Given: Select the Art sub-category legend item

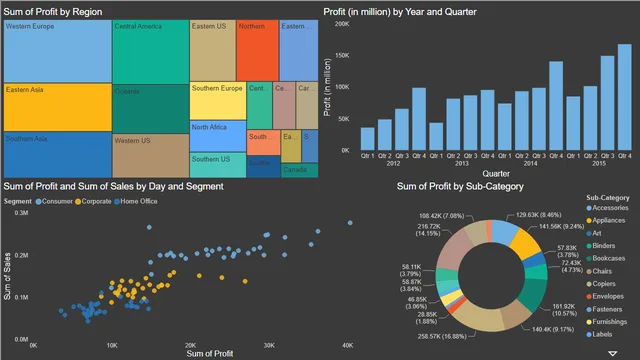Looking at the screenshot, I should click(x=594, y=233).
